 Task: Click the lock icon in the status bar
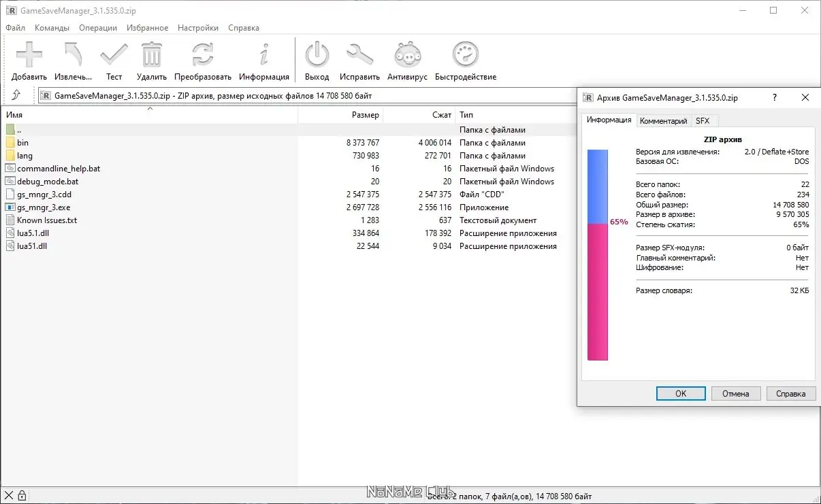[22, 494]
